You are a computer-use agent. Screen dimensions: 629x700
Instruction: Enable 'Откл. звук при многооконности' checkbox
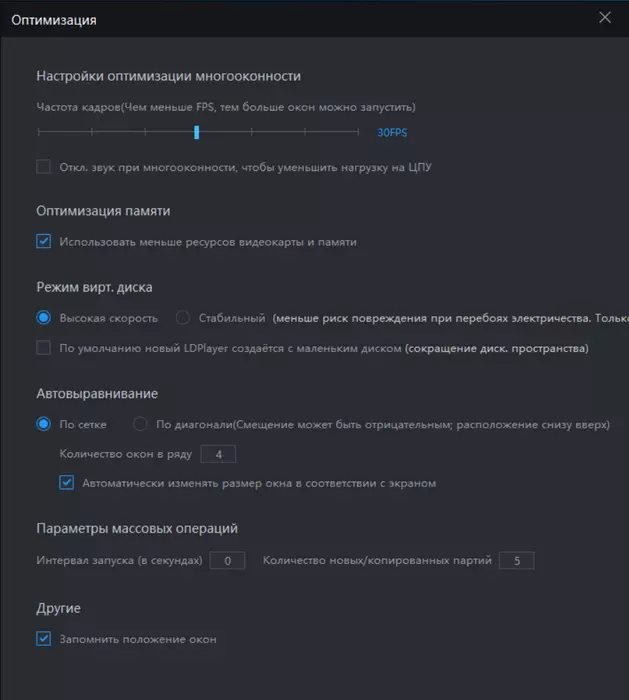(44, 167)
